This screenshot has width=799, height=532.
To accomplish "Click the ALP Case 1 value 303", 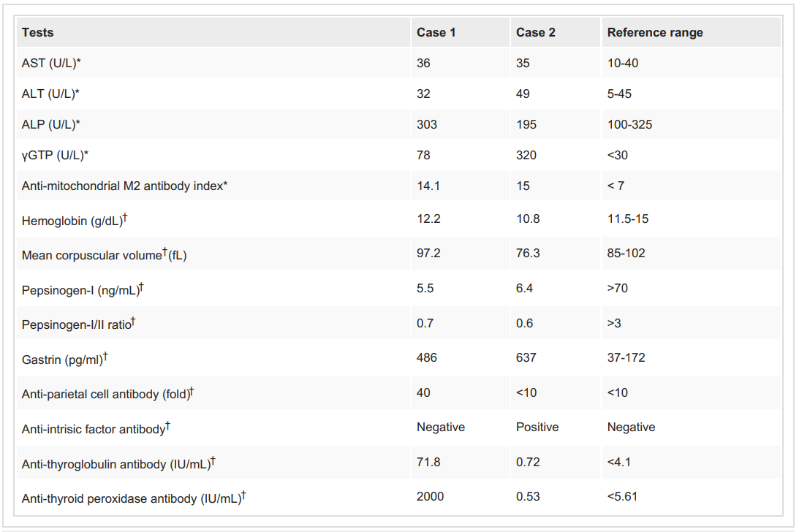I will coord(427,124).
